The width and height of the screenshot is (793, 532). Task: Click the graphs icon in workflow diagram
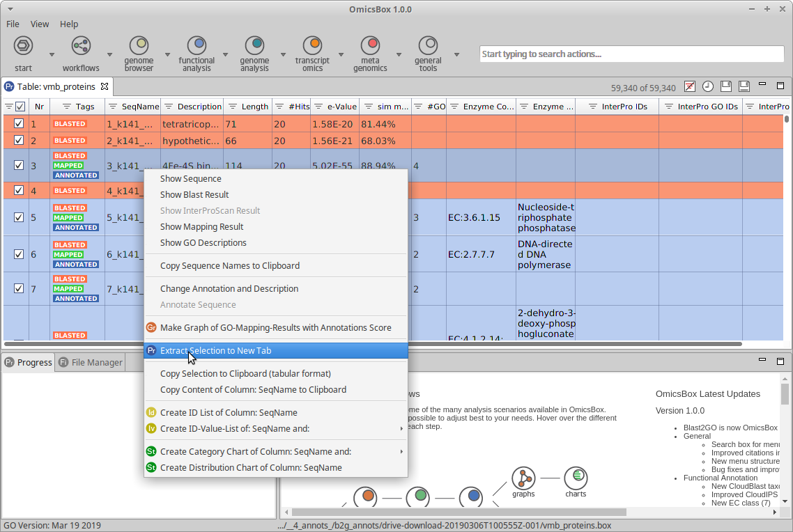coord(523,478)
